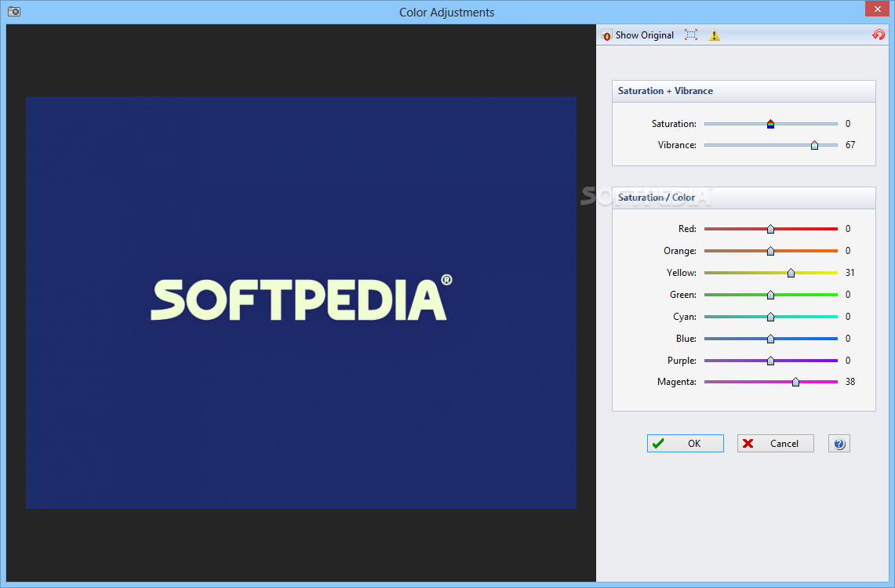The height and width of the screenshot is (588, 895).
Task: Click the Yellow value 31
Action: (x=850, y=273)
